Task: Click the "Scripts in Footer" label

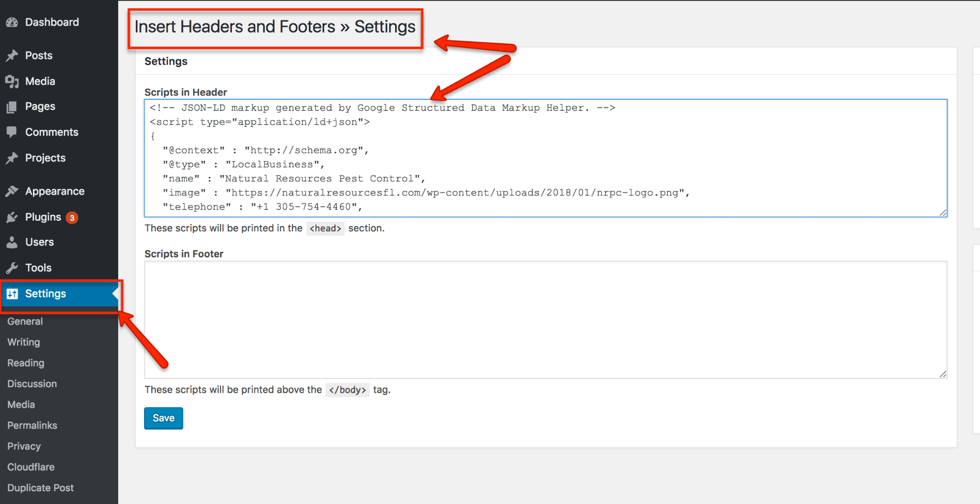Action: tap(184, 253)
